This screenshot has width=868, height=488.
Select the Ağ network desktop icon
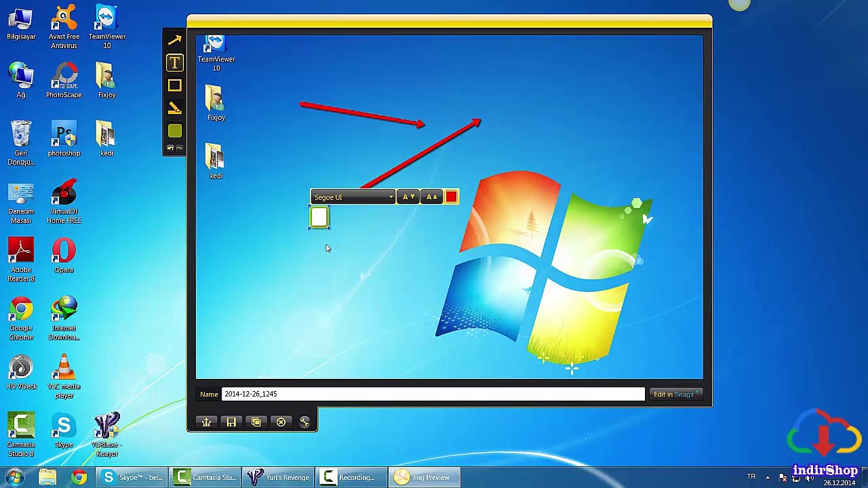(21, 81)
